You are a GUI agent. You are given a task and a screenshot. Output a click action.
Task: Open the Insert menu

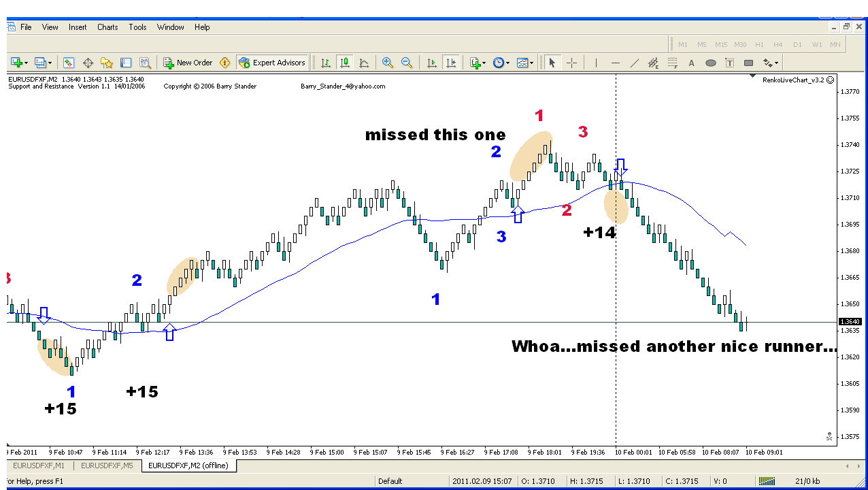(x=78, y=27)
